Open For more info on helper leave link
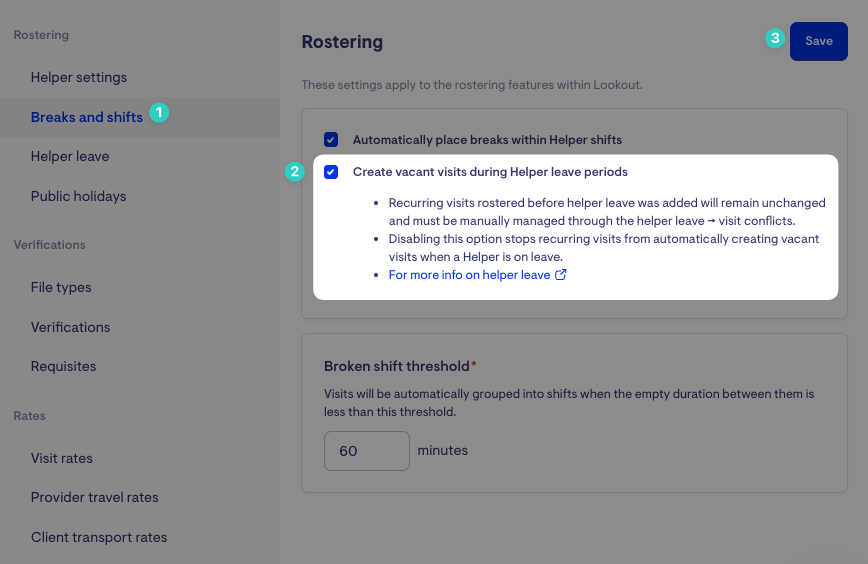 click(x=469, y=275)
